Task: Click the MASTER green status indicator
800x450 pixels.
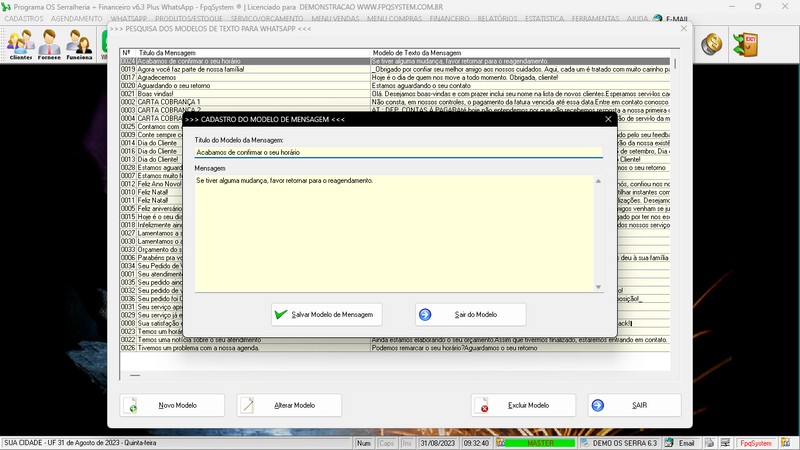Action: click(x=540, y=443)
